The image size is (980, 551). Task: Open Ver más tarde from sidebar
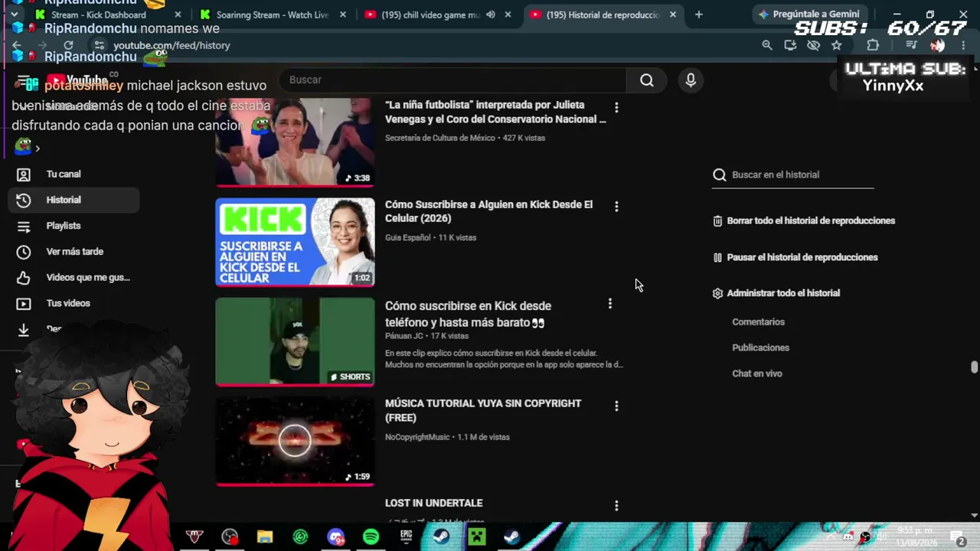(x=75, y=252)
